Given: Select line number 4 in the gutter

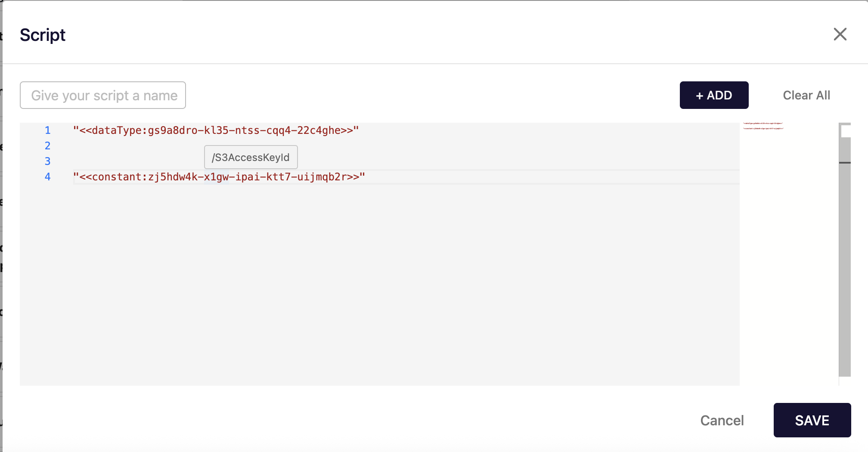Looking at the screenshot, I should (x=47, y=177).
